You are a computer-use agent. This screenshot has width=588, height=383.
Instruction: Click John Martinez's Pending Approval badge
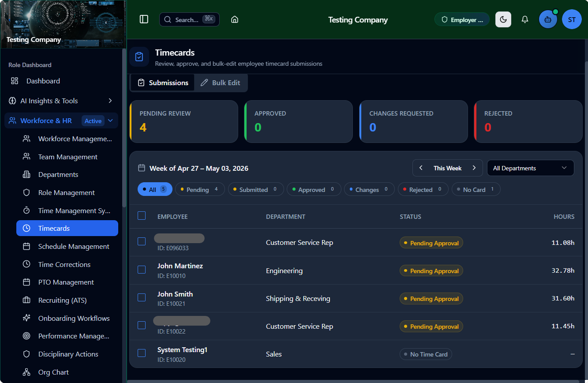pyautogui.click(x=431, y=271)
